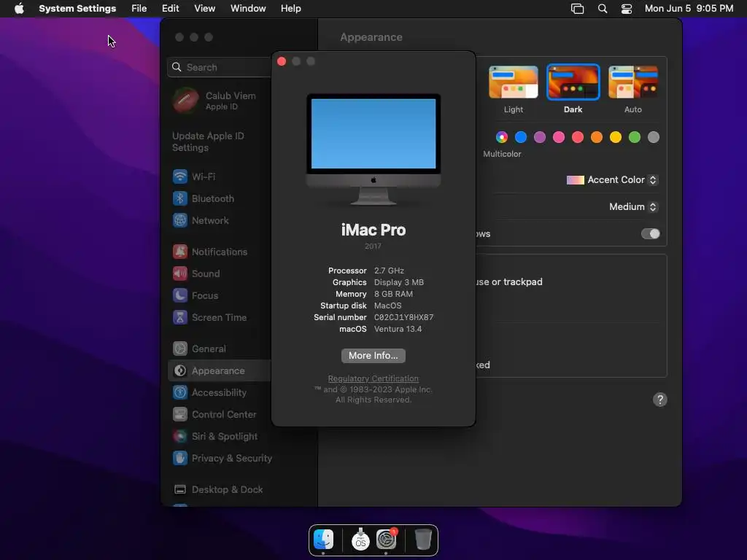The width and height of the screenshot is (747, 560).
Task: Select the Sound speaker icon
Action: click(180, 273)
